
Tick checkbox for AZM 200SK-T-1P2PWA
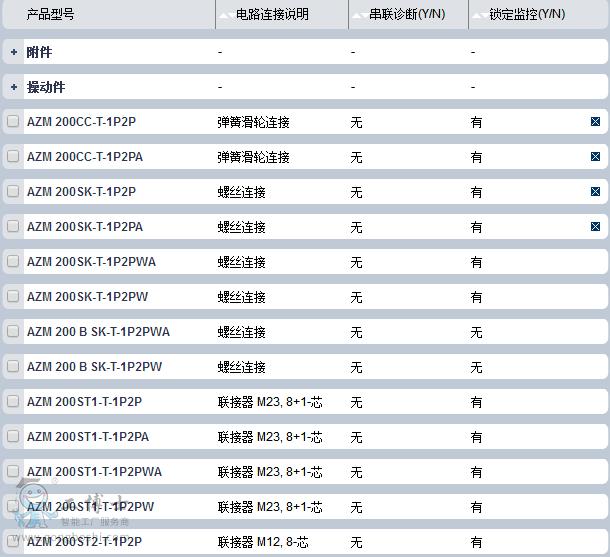point(13,262)
